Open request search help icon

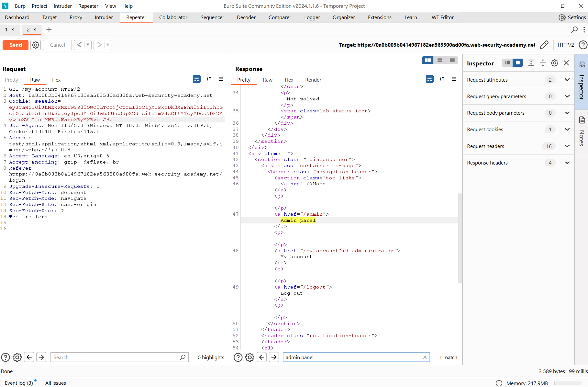6,358
